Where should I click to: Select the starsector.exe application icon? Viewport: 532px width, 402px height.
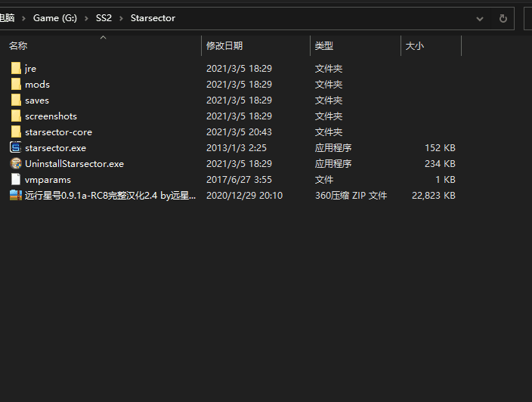pos(16,147)
